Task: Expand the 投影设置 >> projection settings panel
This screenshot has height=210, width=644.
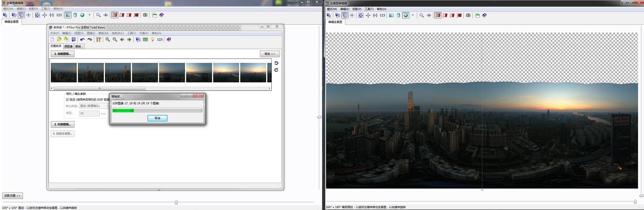Action: (x=13, y=196)
